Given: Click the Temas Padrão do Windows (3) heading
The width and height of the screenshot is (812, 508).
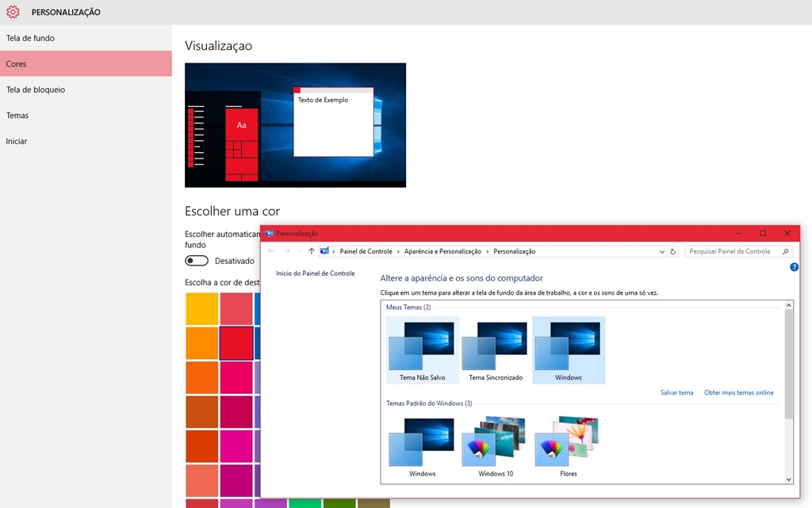Looking at the screenshot, I should (429, 403).
